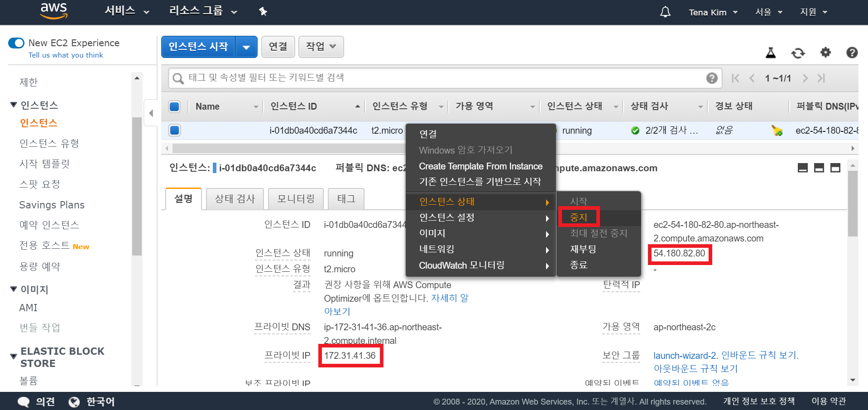Go to last page of results
The image size is (868, 410).
coord(821,78)
